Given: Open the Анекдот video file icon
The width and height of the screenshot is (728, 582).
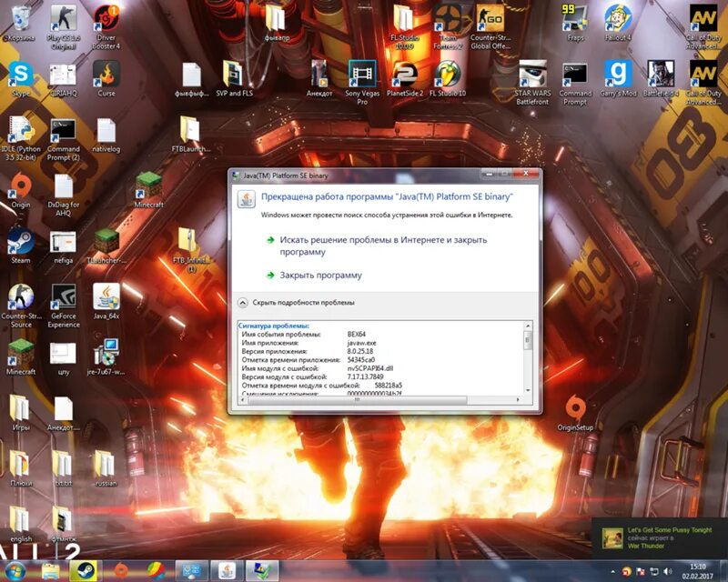Looking at the screenshot, I should click(319, 79).
